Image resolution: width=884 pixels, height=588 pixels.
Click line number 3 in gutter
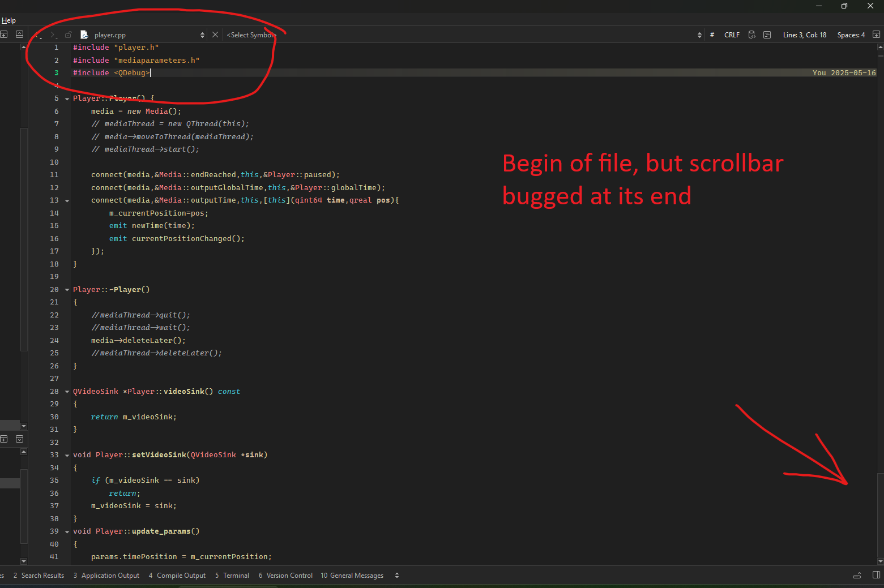56,73
